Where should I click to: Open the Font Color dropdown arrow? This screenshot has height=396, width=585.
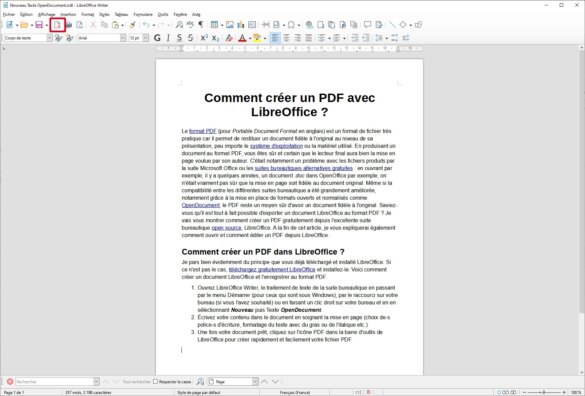click(250, 38)
